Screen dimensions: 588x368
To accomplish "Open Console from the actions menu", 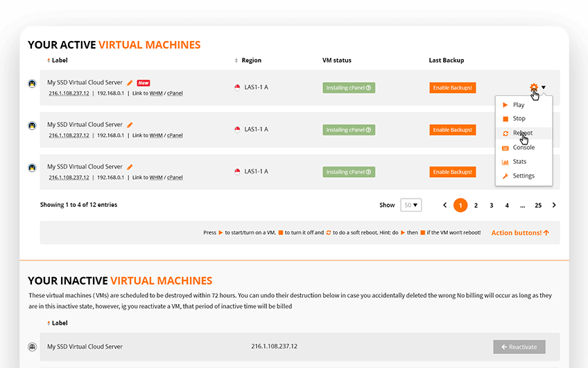I will pos(524,147).
